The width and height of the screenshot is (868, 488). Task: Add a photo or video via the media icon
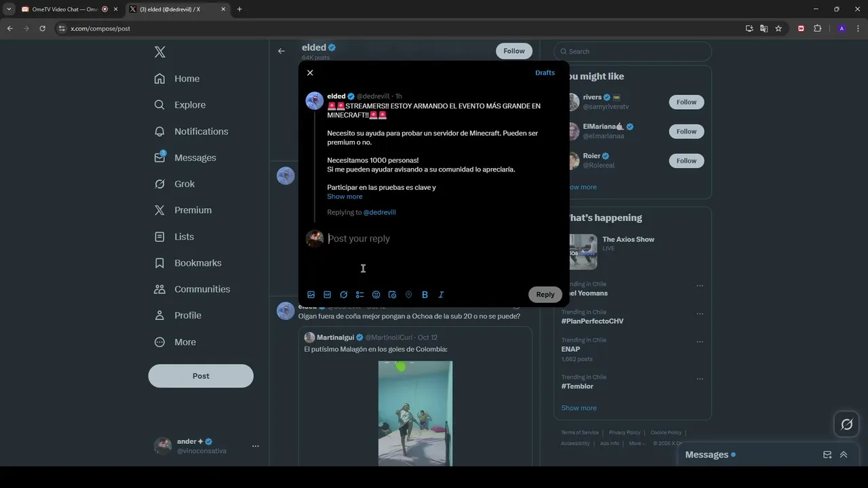(311, 295)
